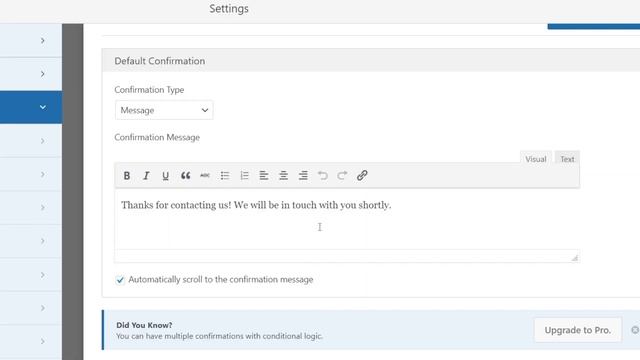Expand the sixth sidebar chevron below the active item
This screenshot has height=360, width=640.
42,308
